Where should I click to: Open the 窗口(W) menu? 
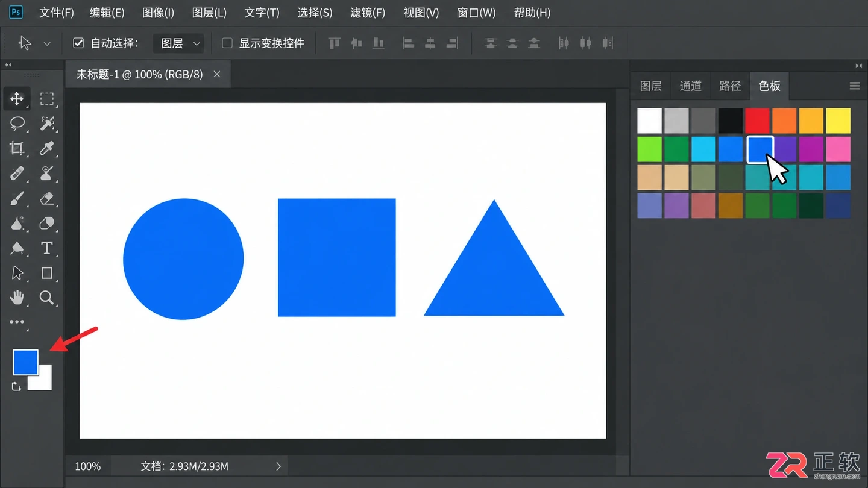[x=476, y=13]
